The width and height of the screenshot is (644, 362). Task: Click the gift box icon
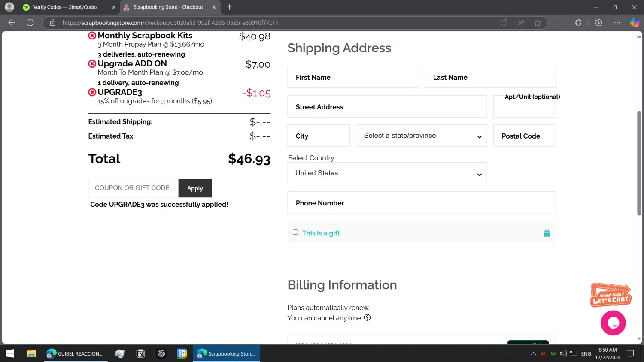(x=547, y=233)
